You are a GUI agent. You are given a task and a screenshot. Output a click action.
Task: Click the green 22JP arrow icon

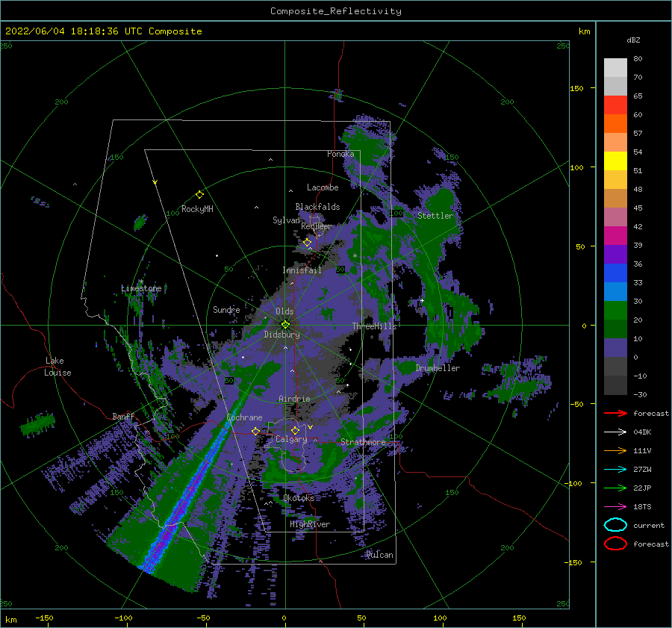click(x=615, y=488)
